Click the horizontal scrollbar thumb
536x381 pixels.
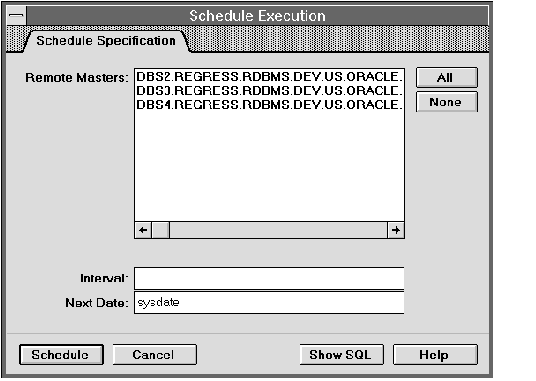[x=161, y=230]
